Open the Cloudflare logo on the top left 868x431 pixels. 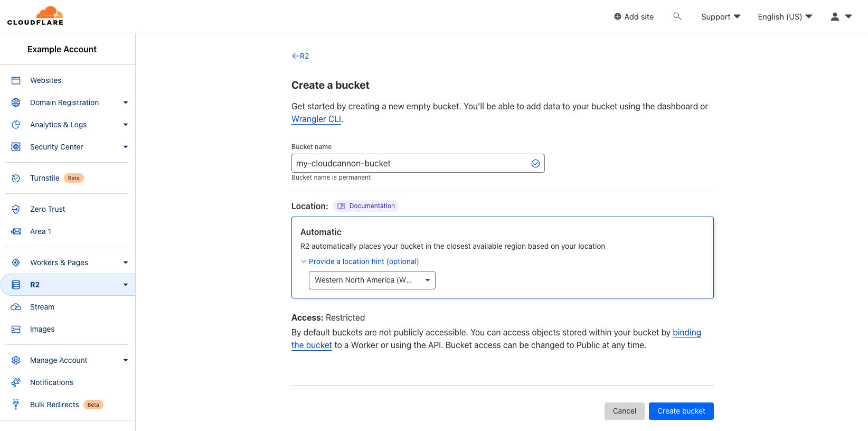(35, 15)
